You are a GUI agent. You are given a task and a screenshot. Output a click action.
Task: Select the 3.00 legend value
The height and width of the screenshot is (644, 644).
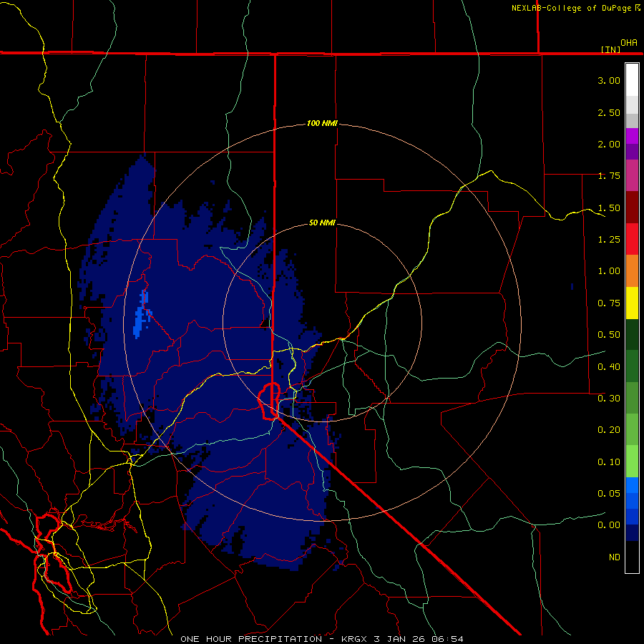click(609, 80)
